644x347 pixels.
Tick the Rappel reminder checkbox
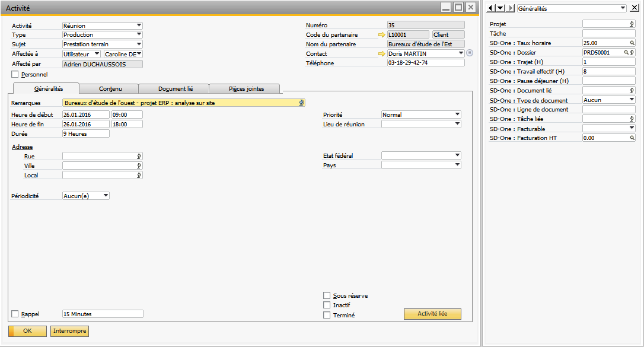[x=15, y=314]
